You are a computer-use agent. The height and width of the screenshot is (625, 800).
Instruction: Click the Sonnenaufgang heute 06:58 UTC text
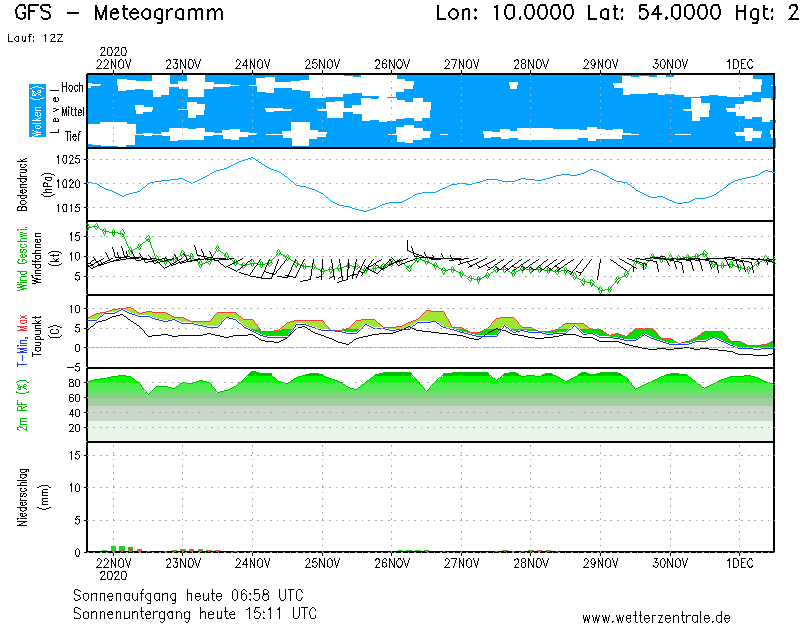point(194,596)
